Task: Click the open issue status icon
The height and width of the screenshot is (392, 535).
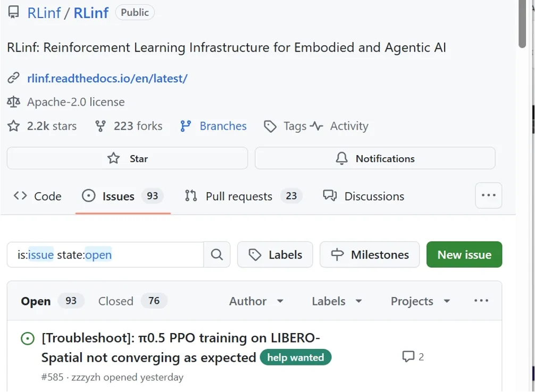Action: click(x=27, y=338)
